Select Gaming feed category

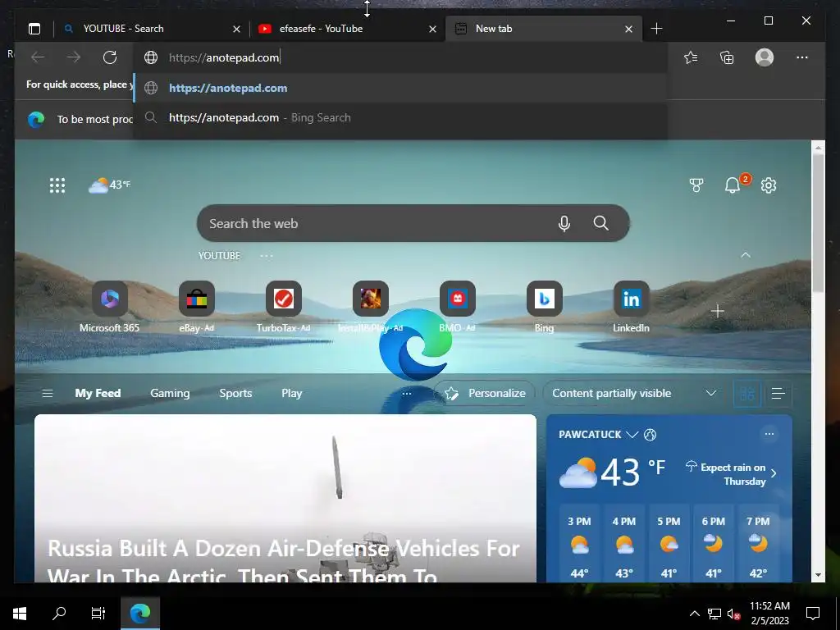pyautogui.click(x=170, y=393)
